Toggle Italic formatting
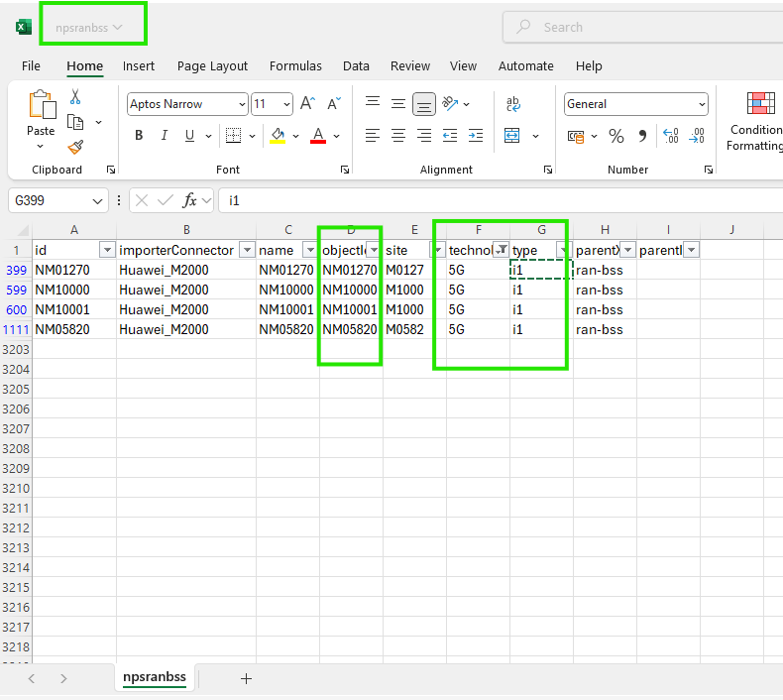The height and width of the screenshot is (700, 783). [x=165, y=136]
